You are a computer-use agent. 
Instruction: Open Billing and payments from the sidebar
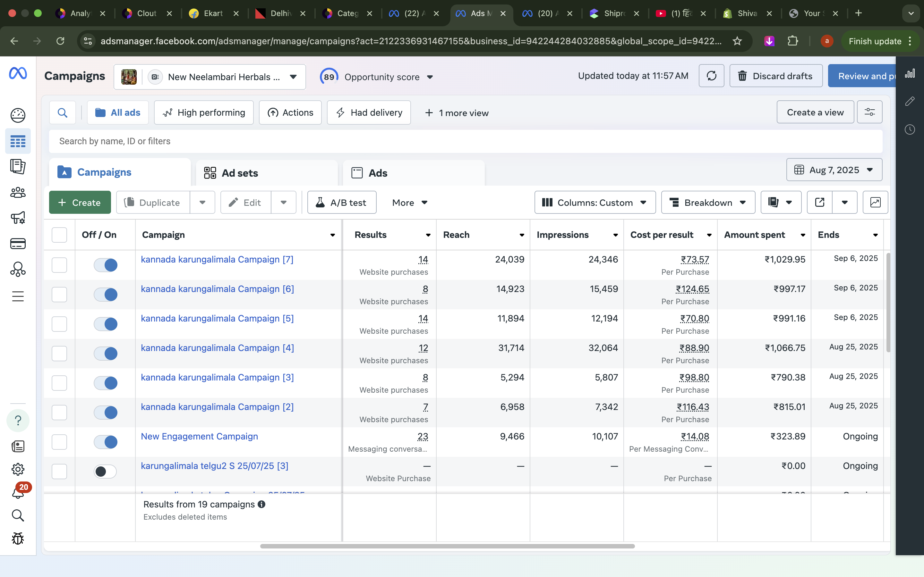[x=18, y=244]
